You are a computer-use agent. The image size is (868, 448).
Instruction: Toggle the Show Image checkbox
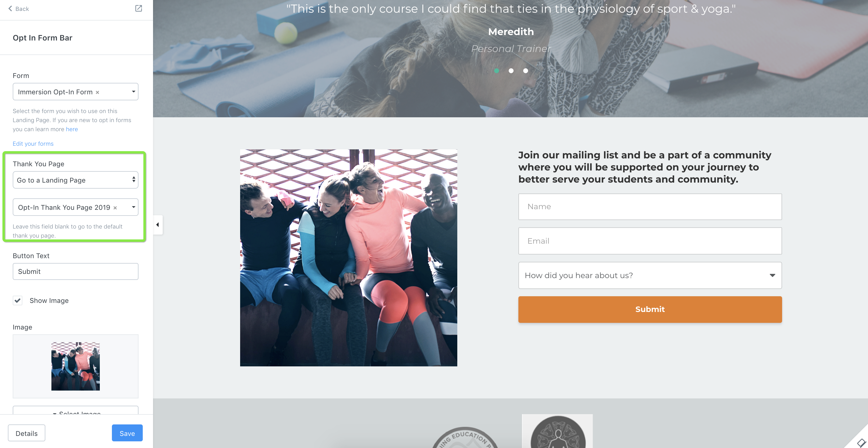pyautogui.click(x=18, y=300)
